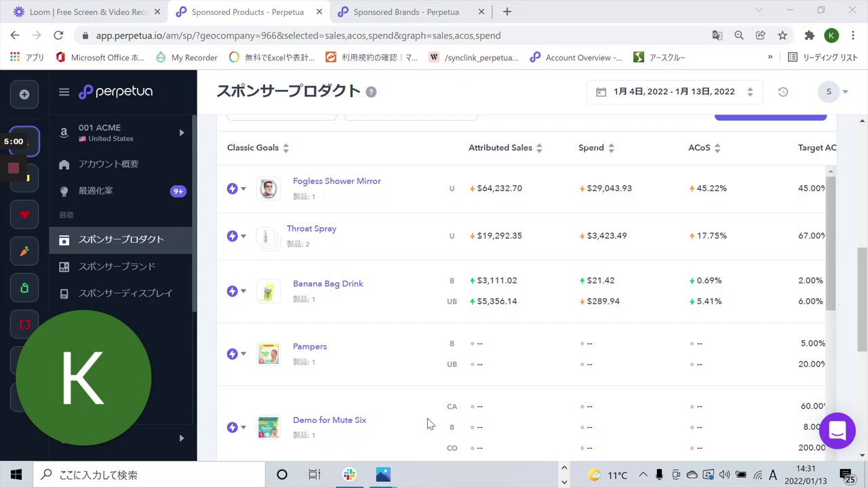Show hidden system tray icons
Screen dimensions: 868x488
[642, 474]
